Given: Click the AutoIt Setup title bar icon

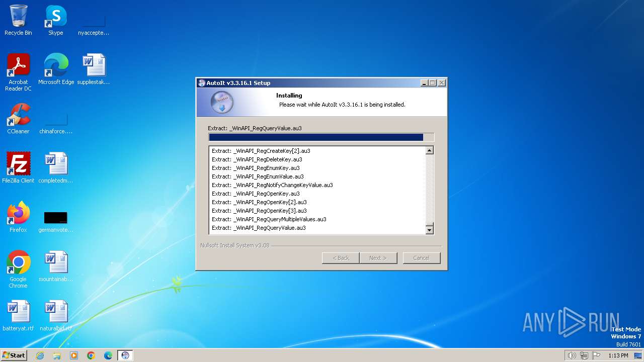Looking at the screenshot, I should coord(202,83).
